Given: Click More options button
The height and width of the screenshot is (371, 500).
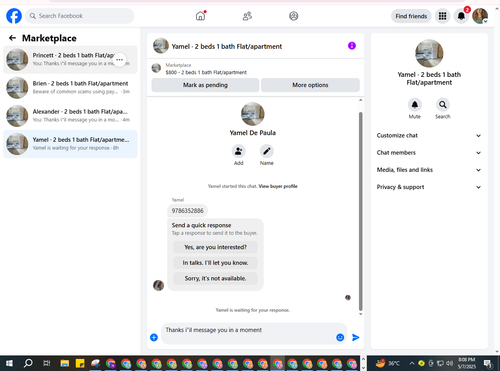Looking at the screenshot, I should coord(310,85).
